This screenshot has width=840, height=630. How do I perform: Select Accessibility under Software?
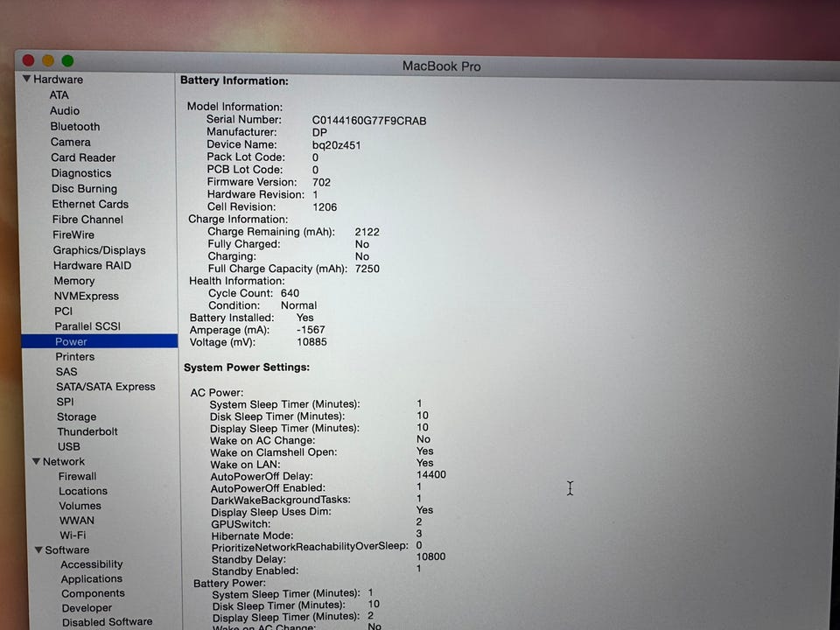tap(92, 564)
